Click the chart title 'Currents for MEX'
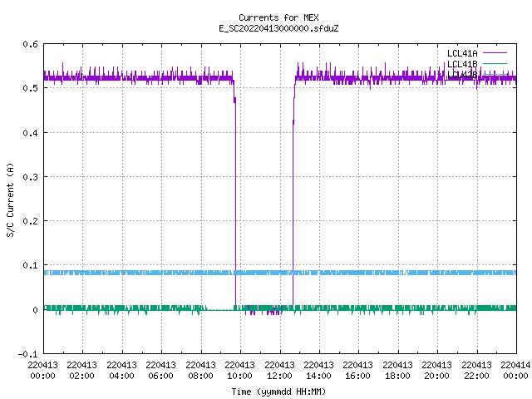The width and height of the screenshot is (532, 399). [278, 17]
